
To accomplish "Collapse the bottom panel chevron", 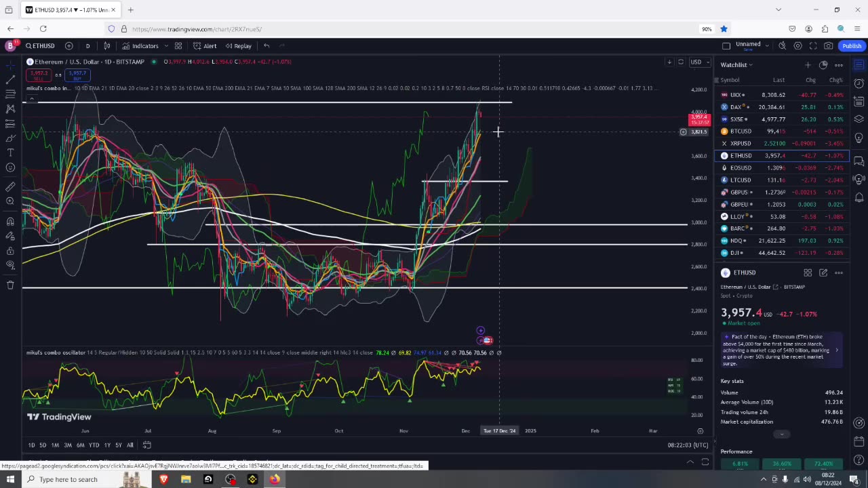I will pos(690,462).
